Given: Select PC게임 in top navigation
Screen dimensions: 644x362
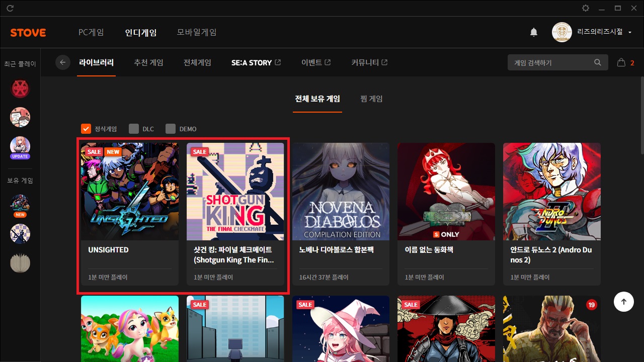Looking at the screenshot, I should coord(91,32).
